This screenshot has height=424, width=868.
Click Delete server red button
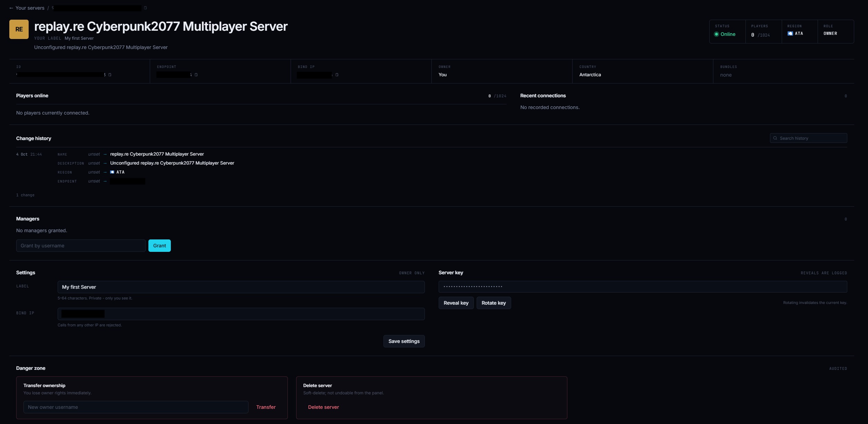coord(323,407)
